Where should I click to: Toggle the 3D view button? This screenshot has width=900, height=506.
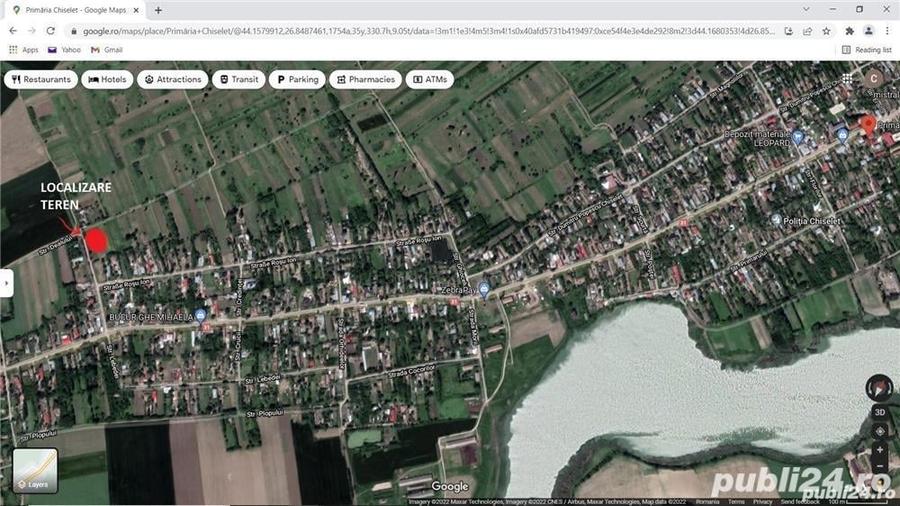(x=879, y=412)
